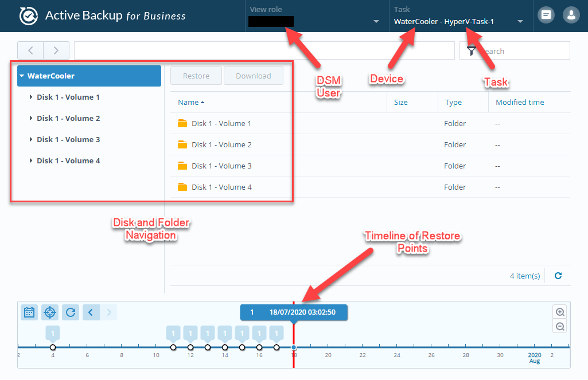The height and width of the screenshot is (380, 588).
Task: Locate the current restore point with the target icon
Action: point(50,312)
